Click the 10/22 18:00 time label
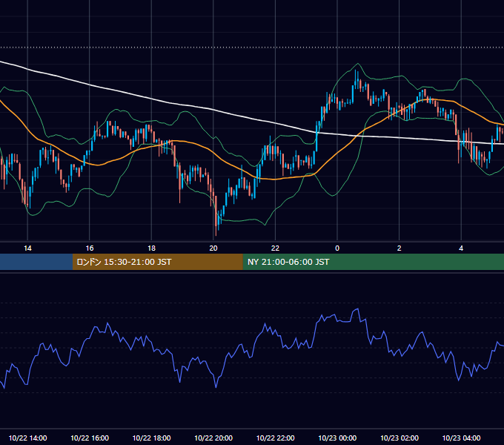This screenshot has height=445, width=504. (x=151, y=438)
